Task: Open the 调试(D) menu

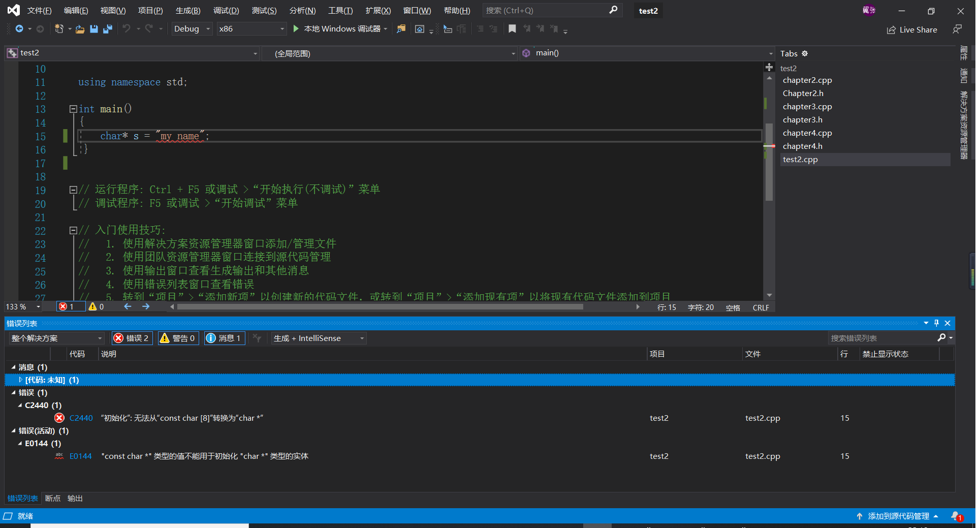Action: [x=226, y=11]
